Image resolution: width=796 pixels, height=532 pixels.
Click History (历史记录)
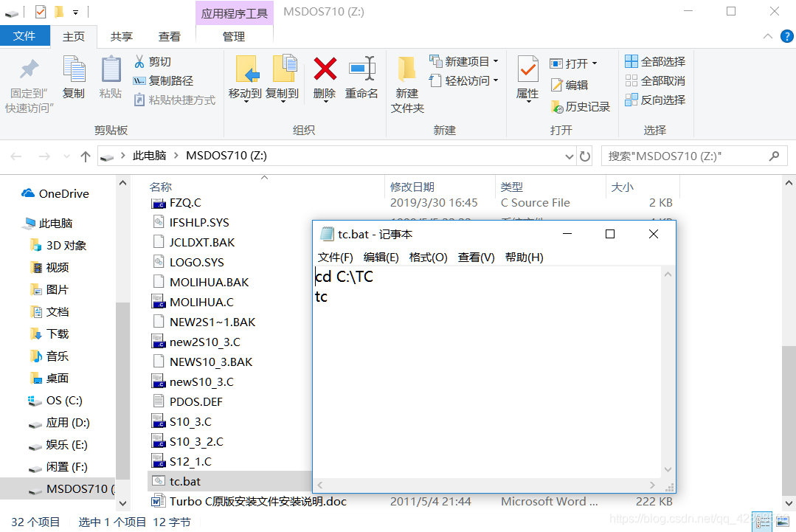click(x=581, y=106)
